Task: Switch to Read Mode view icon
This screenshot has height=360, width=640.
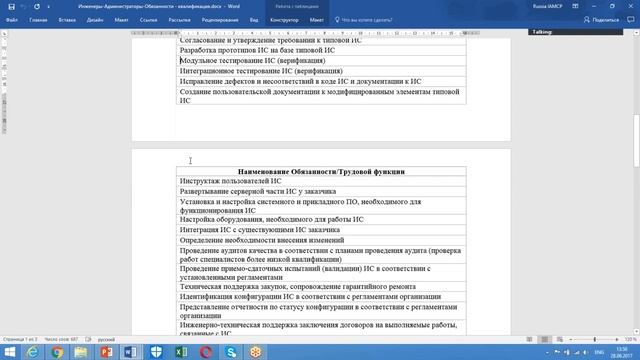Action: pos(529,340)
